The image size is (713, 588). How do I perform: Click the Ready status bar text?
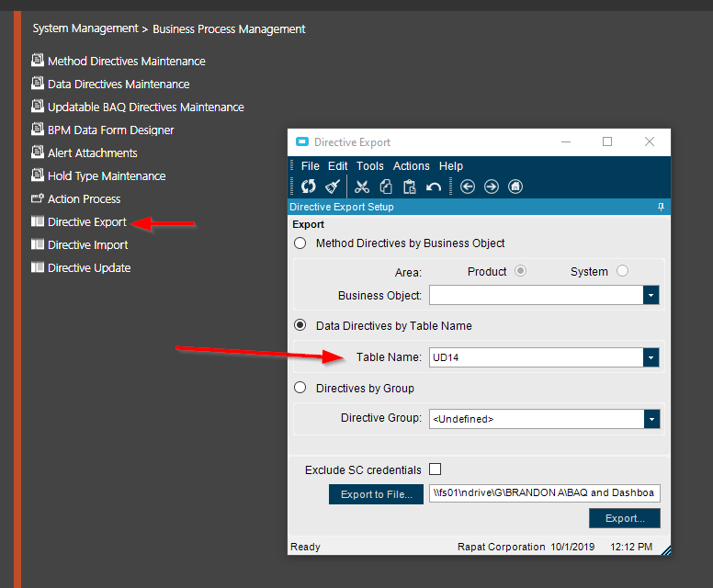pyautogui.click(x=305, y=547)
